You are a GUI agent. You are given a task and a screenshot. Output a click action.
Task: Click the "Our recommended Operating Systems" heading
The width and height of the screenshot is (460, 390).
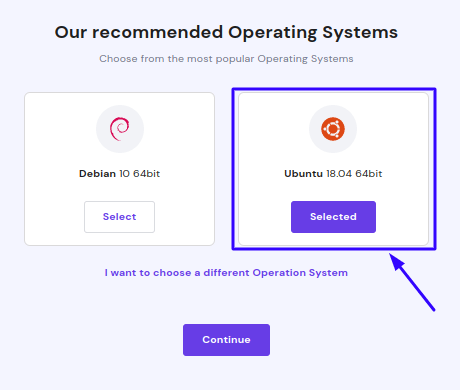coord(226,33)
